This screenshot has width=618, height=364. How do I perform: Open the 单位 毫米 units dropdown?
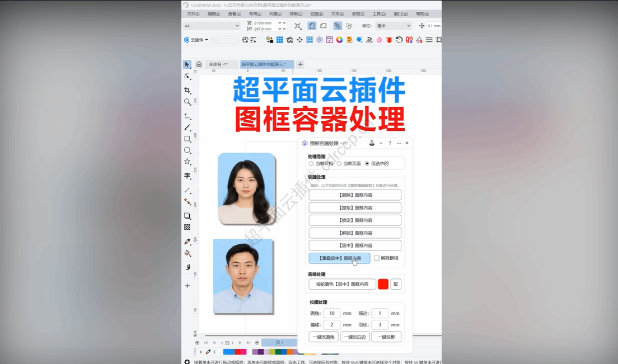tap(394, 26)
